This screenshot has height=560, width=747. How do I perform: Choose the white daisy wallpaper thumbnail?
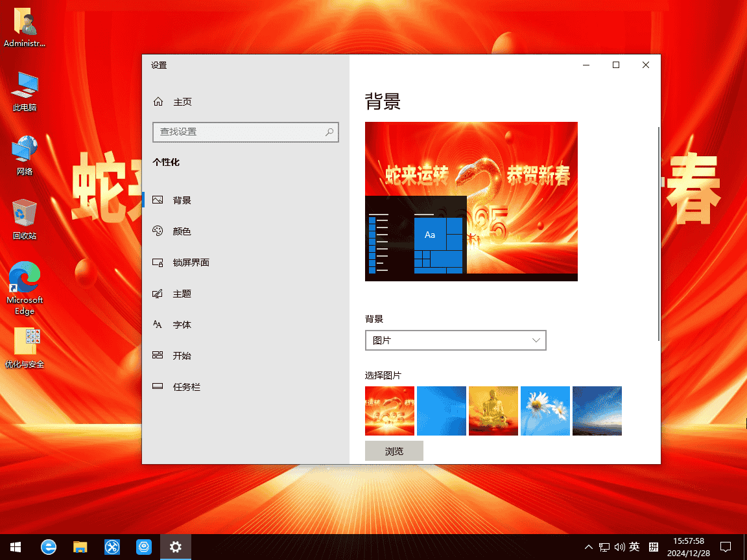click(x=545, y=411)
